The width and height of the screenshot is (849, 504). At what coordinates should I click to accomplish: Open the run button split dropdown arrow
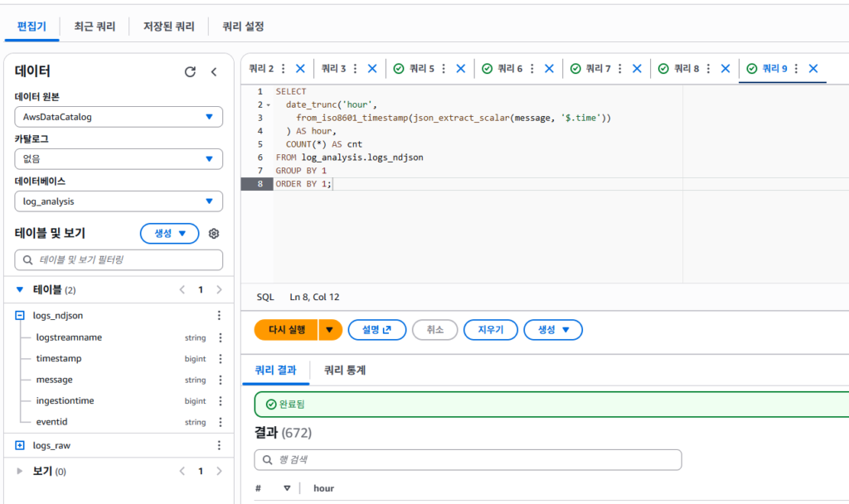(330, 330)
